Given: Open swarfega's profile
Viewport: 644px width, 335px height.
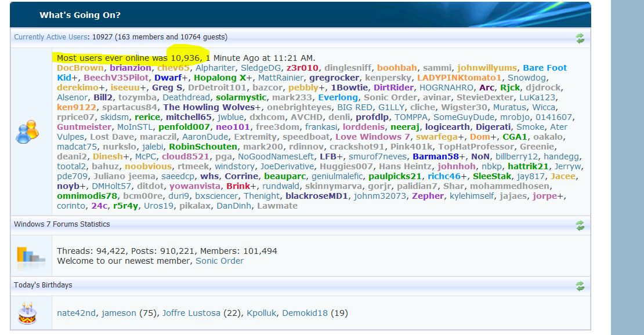Looking at the screenshot, I should click(x=437, y=137).
